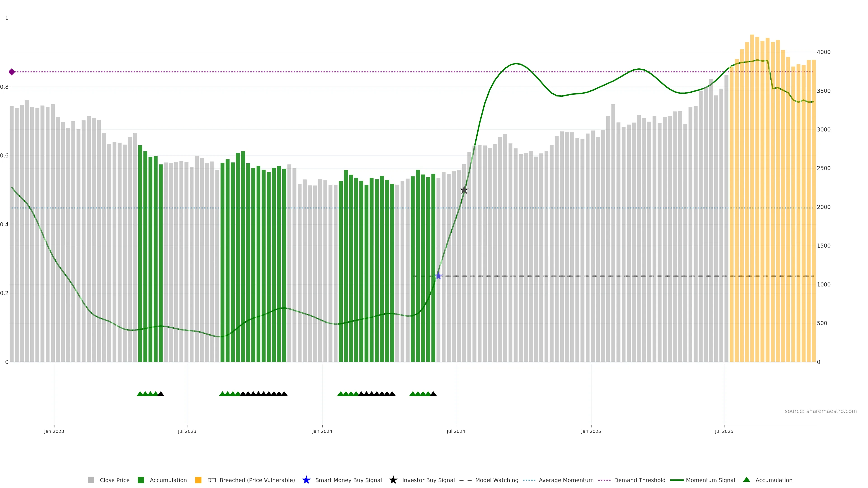Click the black star icon in legend
This screenshot has height=488, width=868.
click(393, 480)
